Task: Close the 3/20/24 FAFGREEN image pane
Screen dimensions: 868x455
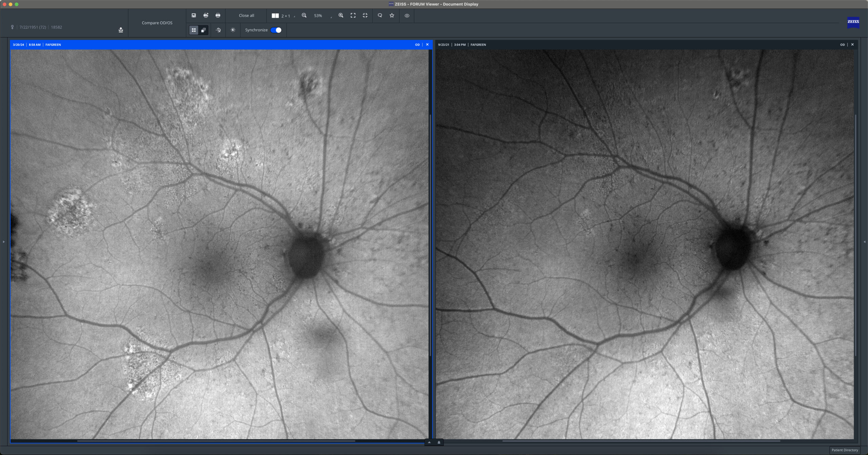Action: pos(427,44)
